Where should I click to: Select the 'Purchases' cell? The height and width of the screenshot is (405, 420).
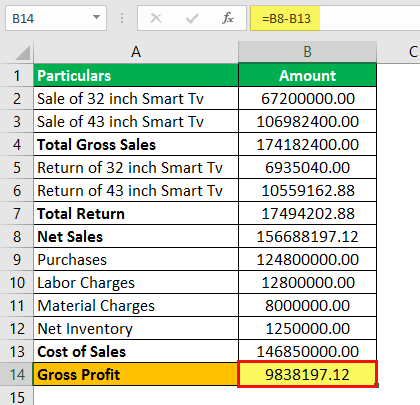(136, 259)
